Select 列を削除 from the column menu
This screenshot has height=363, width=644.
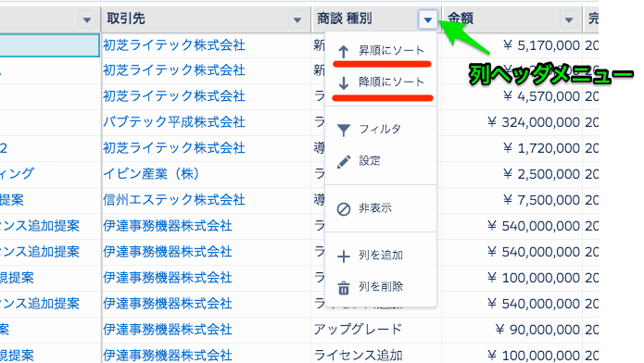pos(380,287)
